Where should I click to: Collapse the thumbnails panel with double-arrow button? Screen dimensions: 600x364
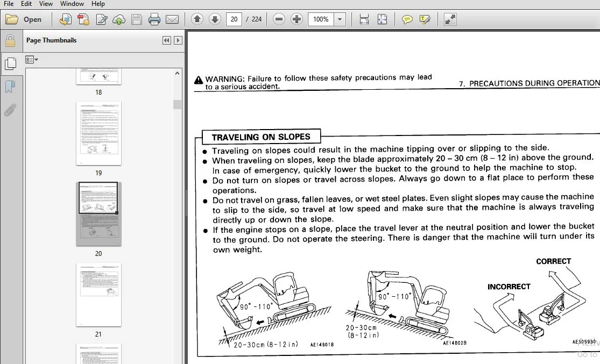point(167,40)
